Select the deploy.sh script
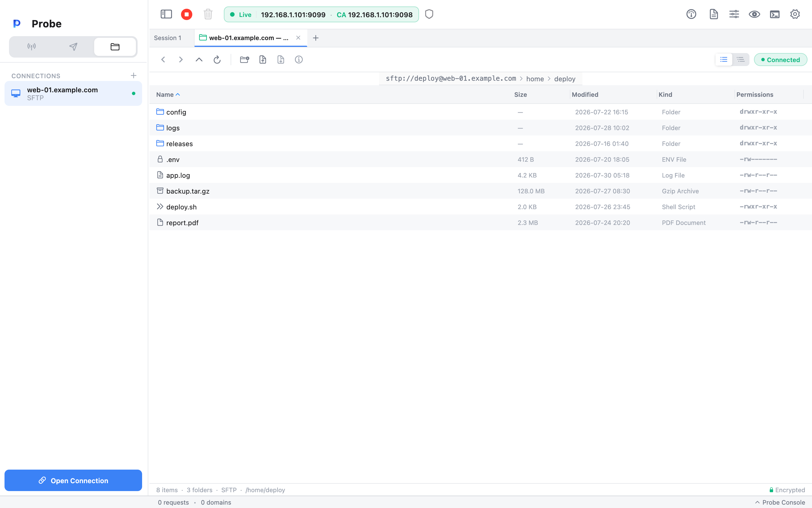The image size is (812, 508). click(480, 207)
